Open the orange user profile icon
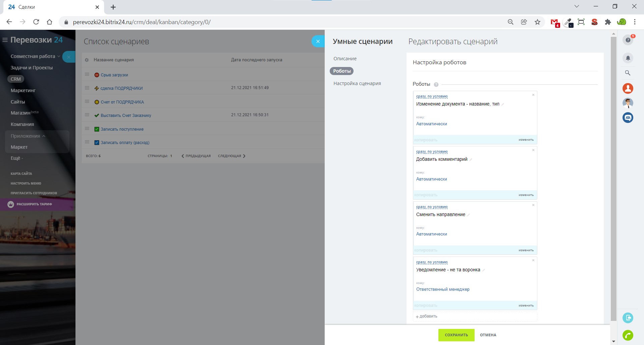Screen dimensions: 644x345 click(x=628, y=88)
